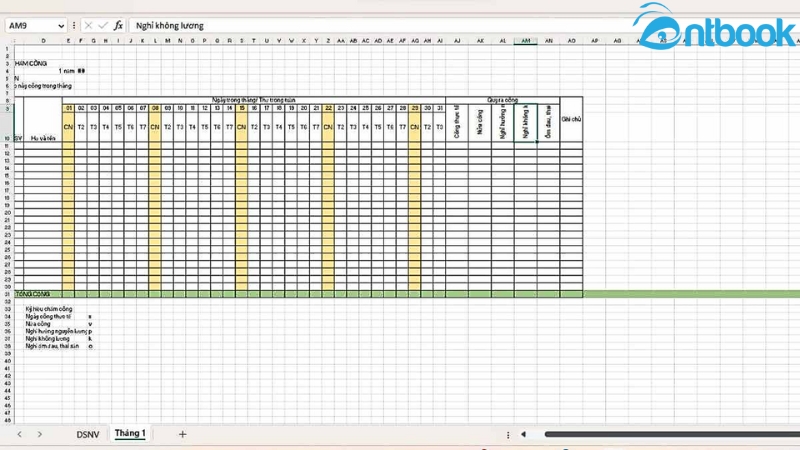
Task: Click the 'Nghỉ không lương' legend cell in row 37
Action: pos(47,339)
